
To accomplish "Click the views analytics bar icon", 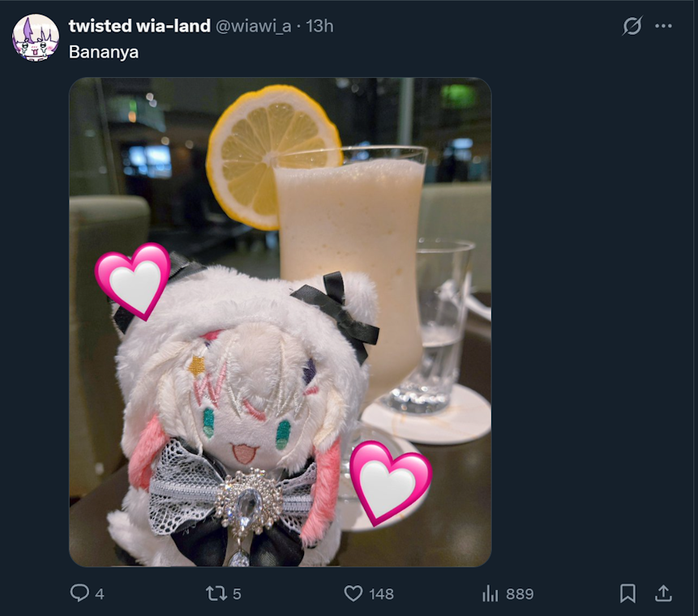I will tap(490, 593).
